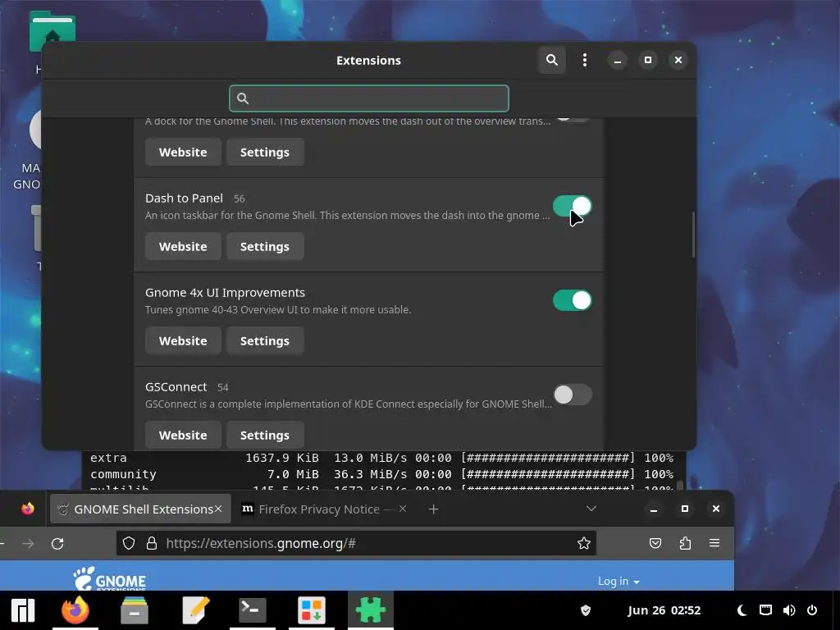The width and height of the screenshot is (840, 630).
Task: Reload the page in Firefox
Action: click(x=57, y=544)
